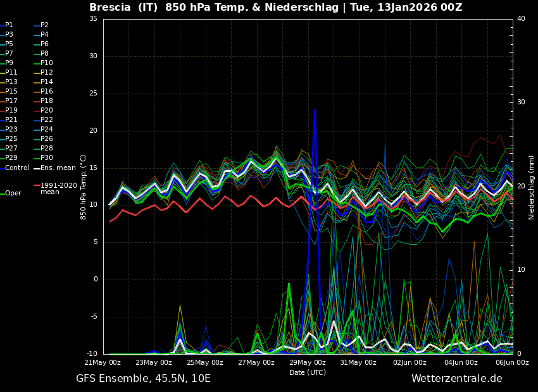
Task: Click the green line swatch beside Oper
Action: [2, 194]
